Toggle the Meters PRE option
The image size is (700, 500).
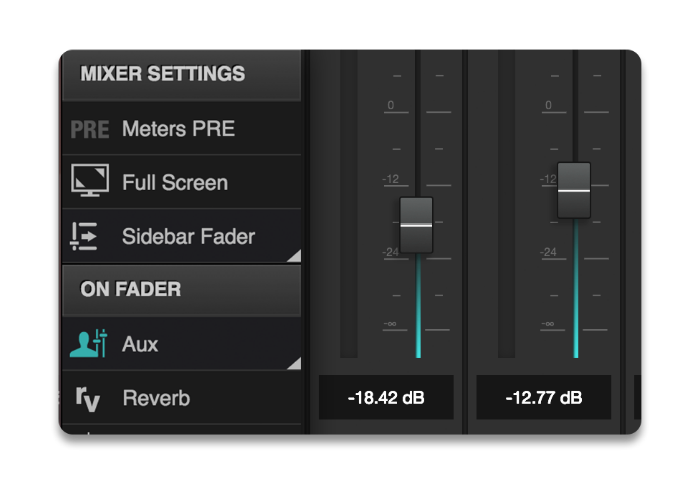pyautogui.click(x=178, y=129)
